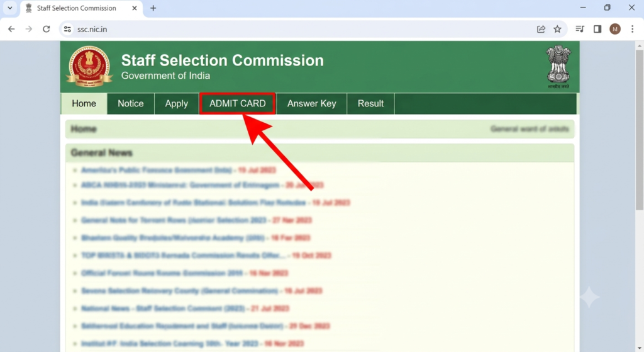644x352 pixels.
Task: Bookmark this page with the star
Action: pyautogui.click(x=557, y=29)
